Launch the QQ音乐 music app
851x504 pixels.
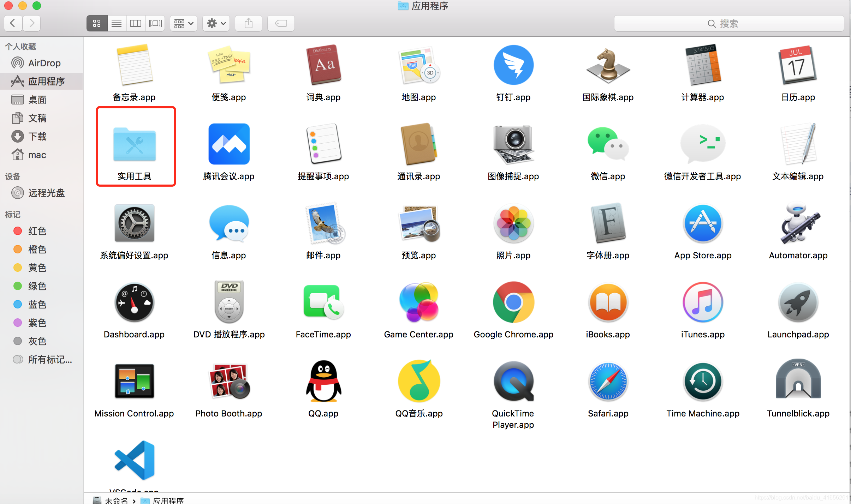tap(419, 381)
